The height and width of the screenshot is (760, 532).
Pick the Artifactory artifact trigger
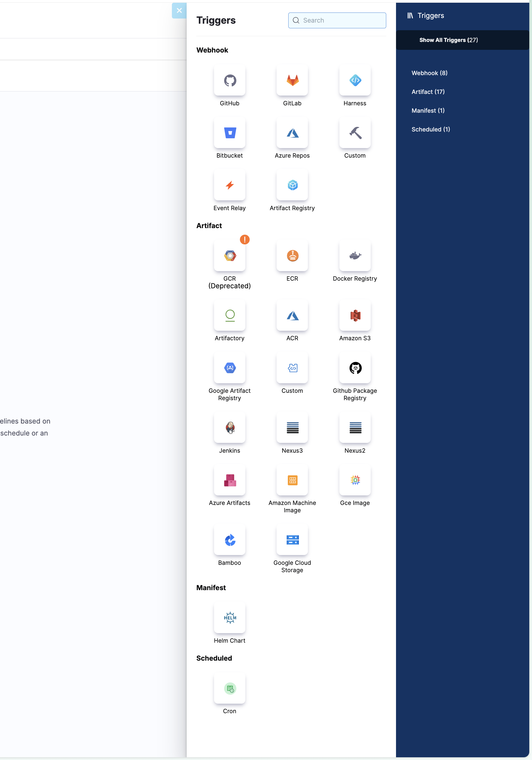[230, 315]
